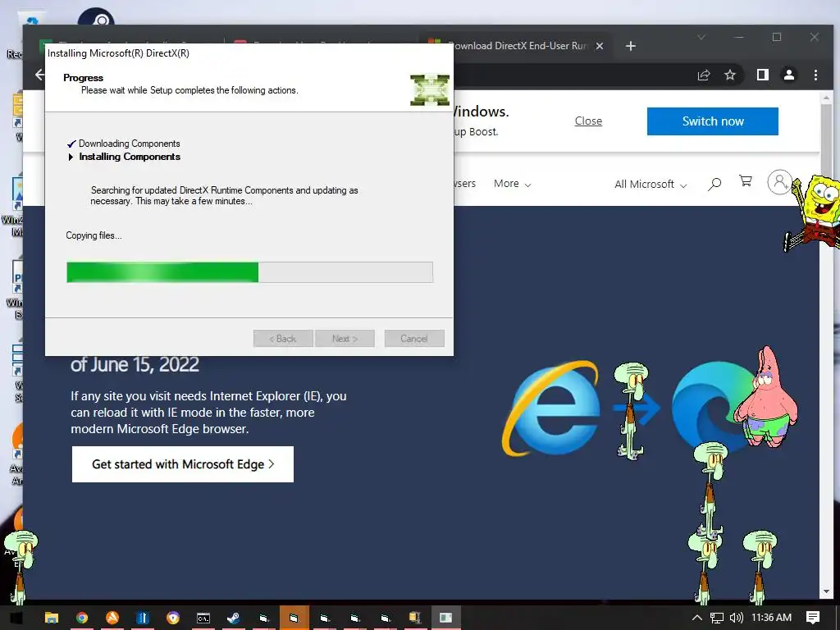Click the 11:36 AM taskbar clock
The height and width of the screenshot is (630, 840).
click(x=771, y=618)
